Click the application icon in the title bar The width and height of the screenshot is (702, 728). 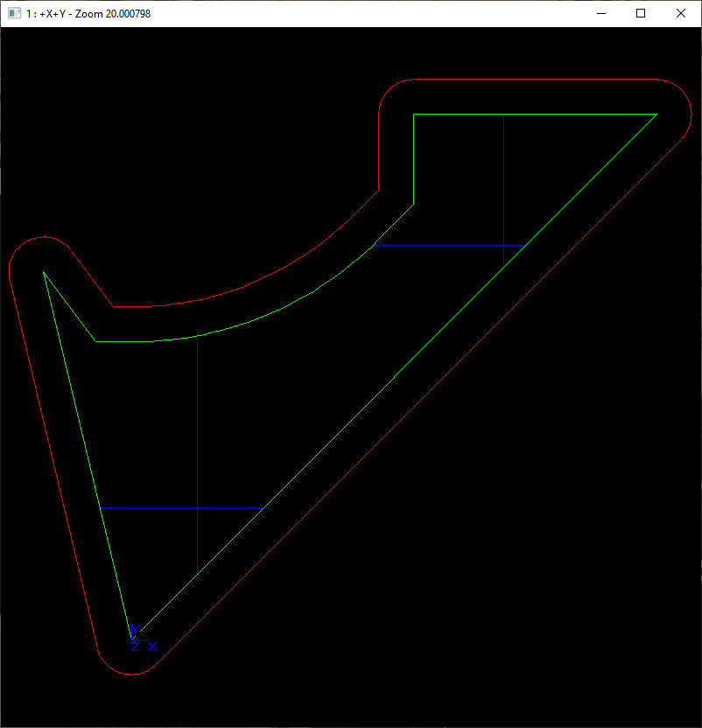[x=13, y=13]
